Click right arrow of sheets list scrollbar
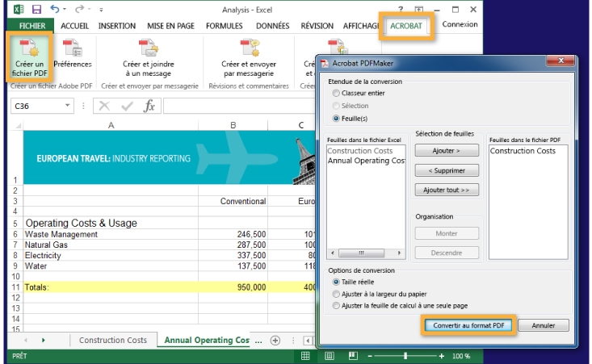This screenshot has height=364, width=592. point(399,253)
